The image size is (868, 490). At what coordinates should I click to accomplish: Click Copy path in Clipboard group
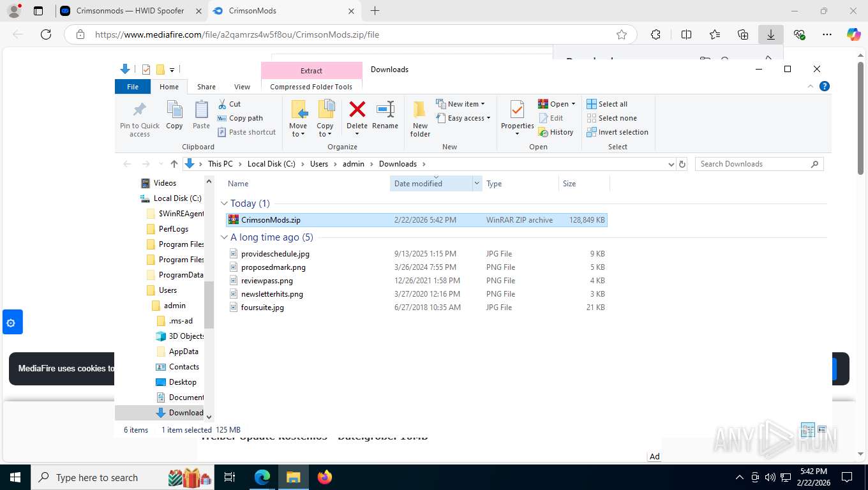[240, 118]
